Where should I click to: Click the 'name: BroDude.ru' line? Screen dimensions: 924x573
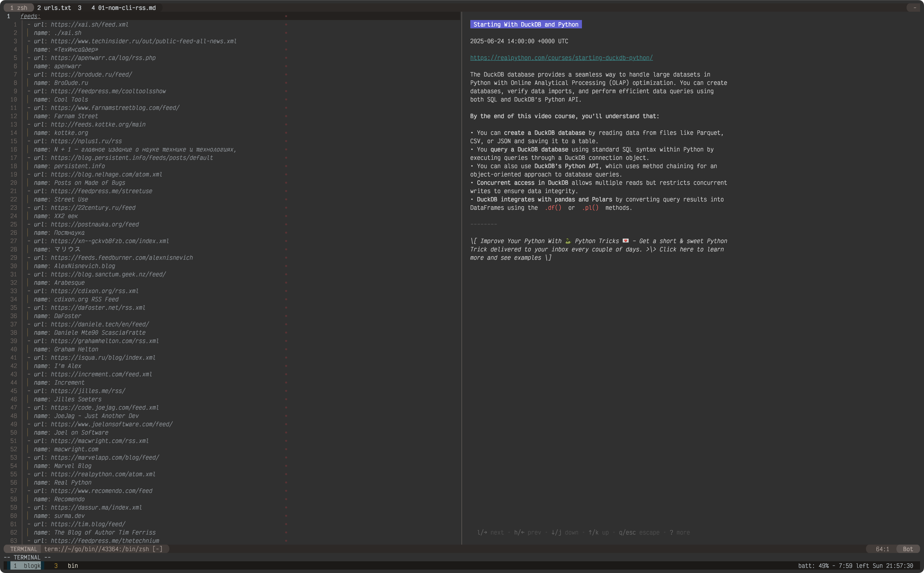point(61,82)
